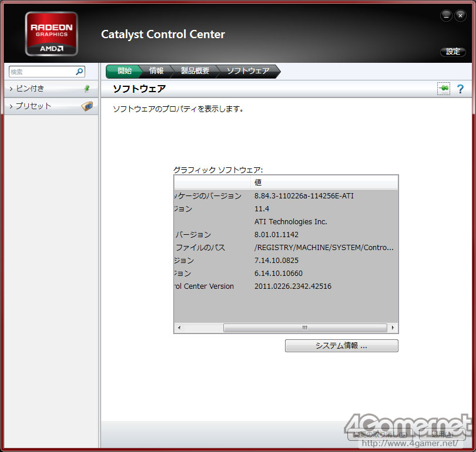Screen dimensions: 476x452
Task: Click the ファイルのパス row label
Action: click(200, 247)
